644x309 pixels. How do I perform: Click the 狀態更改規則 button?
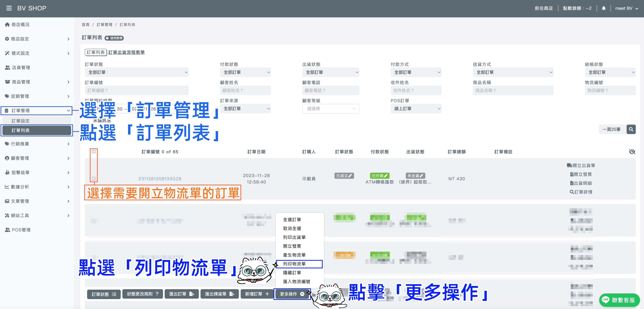click(143, 294)
